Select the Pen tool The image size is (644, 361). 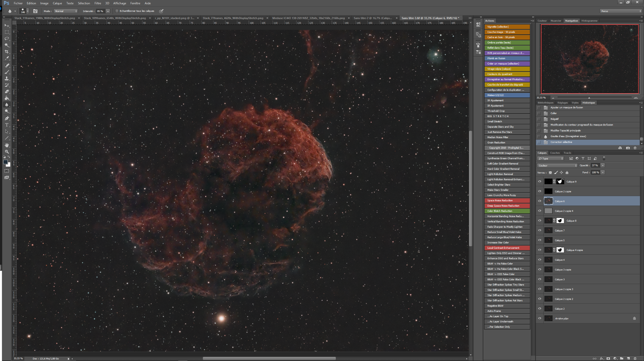pyautogui.click(x=7, y=118)
